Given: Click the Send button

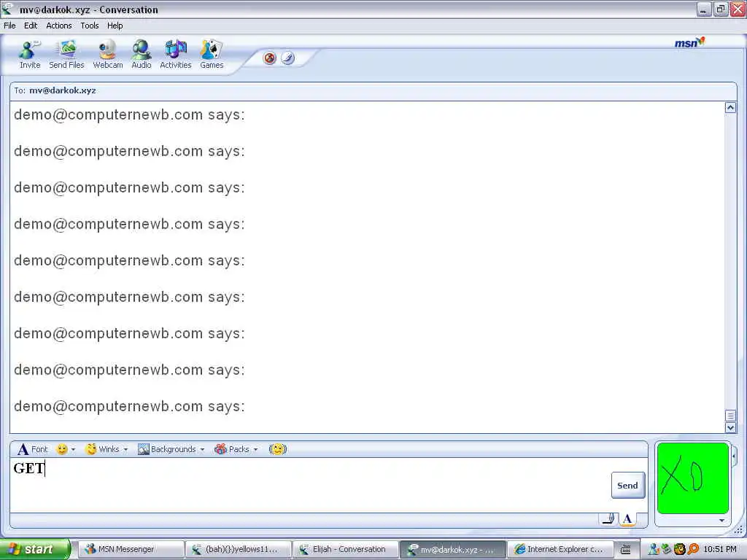Looking at the screenshot, I should [x=628, y=485].
